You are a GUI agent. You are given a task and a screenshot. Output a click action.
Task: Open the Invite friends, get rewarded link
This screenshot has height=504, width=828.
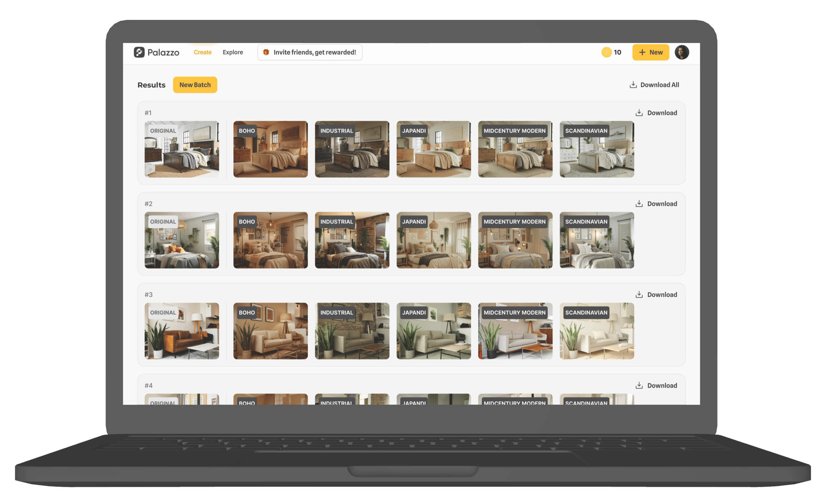point(315,52)
